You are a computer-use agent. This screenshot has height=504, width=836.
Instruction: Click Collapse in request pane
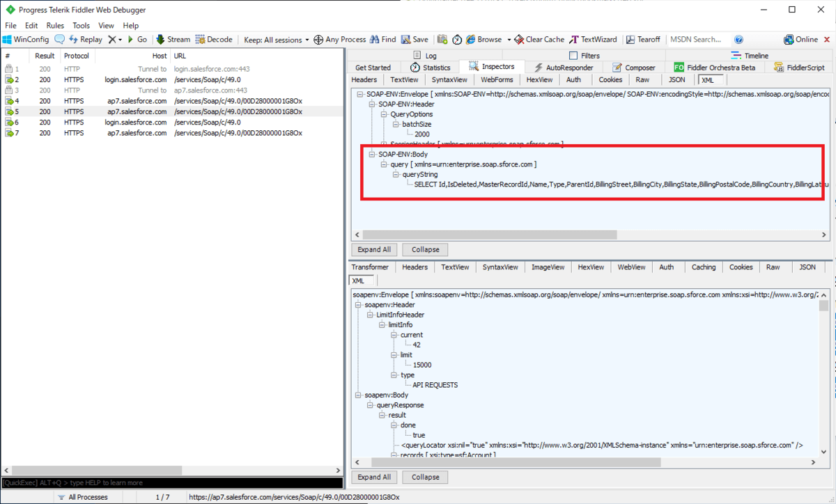[425, 249]
